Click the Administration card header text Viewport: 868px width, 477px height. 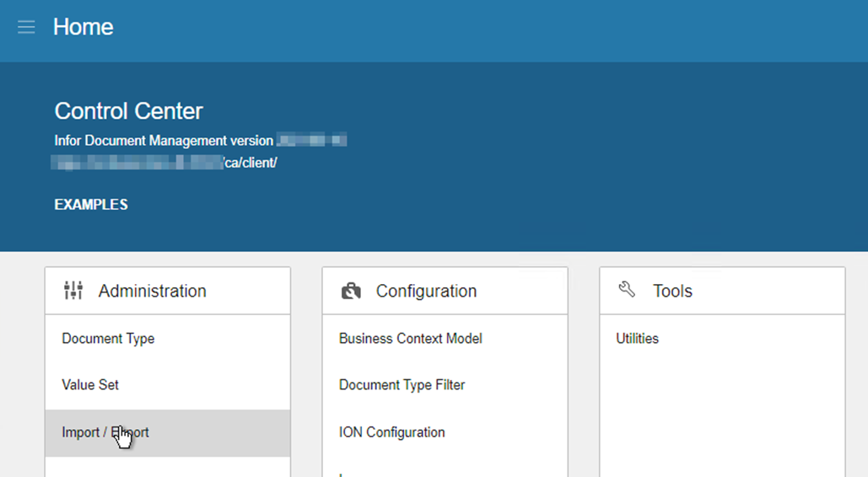(152, 291)
